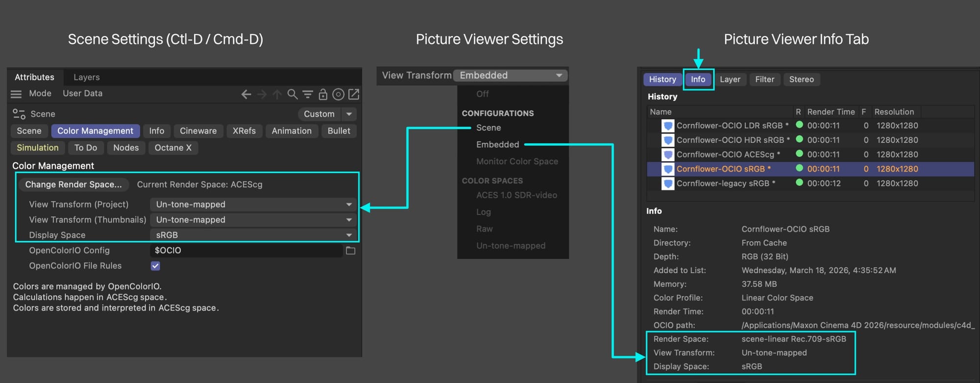Viewport: 980px width, 383px height.
Task: Click the search magnifier in the Attributes toolbar
Action: [x=293, y=94]
